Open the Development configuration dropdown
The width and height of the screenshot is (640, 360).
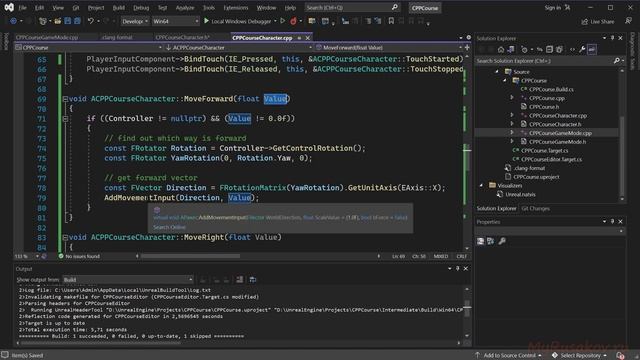[x=135, y=21]
